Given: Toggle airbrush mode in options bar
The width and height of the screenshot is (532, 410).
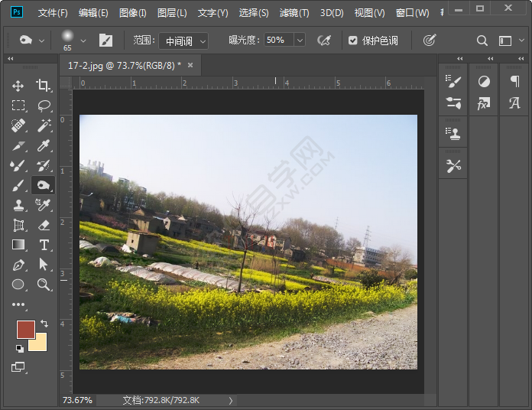Looking at the screenshot, I should (324, 41).
